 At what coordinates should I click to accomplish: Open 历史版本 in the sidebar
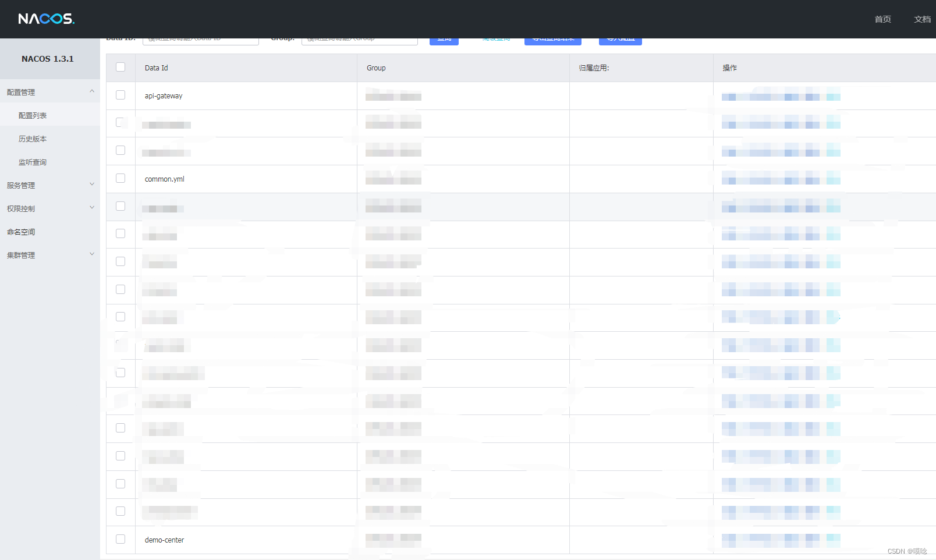coord(33,139)
